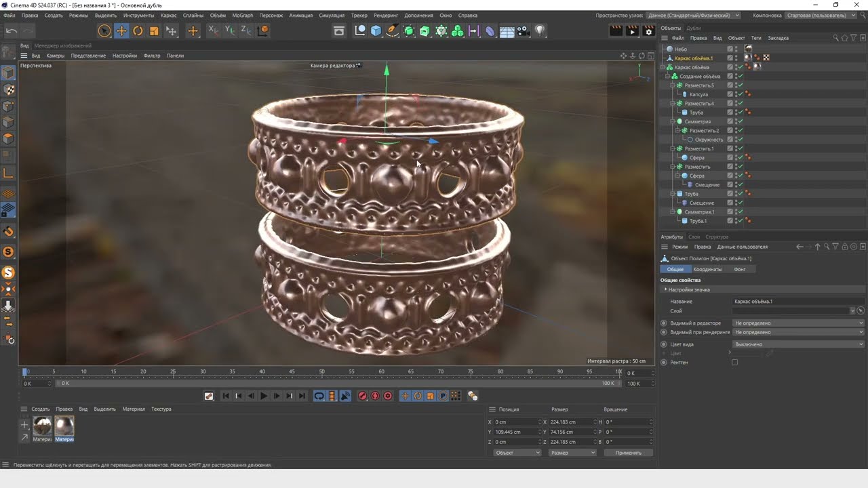The width and height of the screenshot is (868, 488).
Task: Toggle the X axis lock icon
Action: pos(214,30)
